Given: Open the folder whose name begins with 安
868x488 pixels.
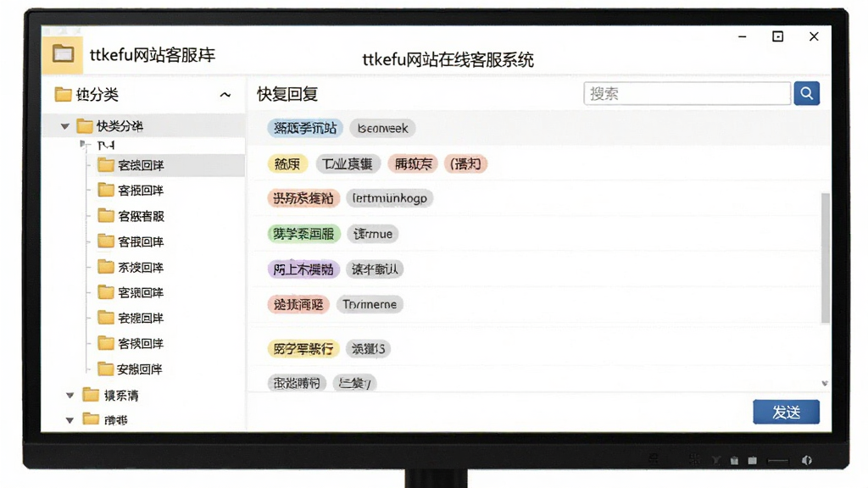Looking at the screenshot, I should point(130,369).
